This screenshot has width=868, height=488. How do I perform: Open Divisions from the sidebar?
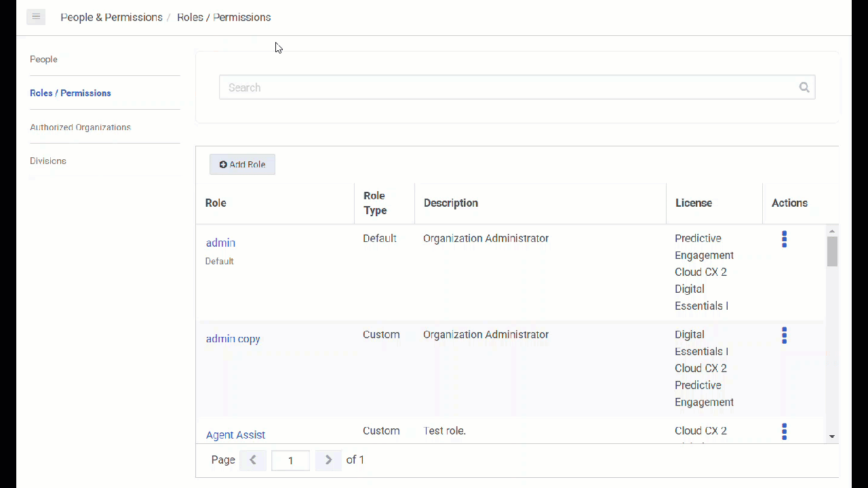[x=48, y=161]
